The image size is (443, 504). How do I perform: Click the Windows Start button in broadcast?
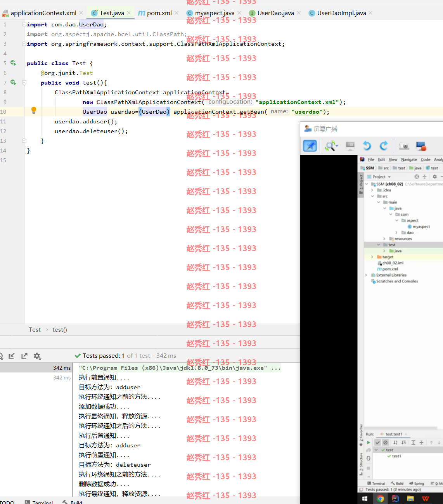(x=365, y=499)
